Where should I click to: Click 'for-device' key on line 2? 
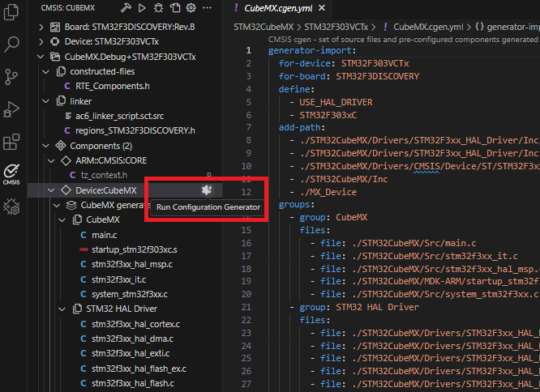[x=304, y=64]
